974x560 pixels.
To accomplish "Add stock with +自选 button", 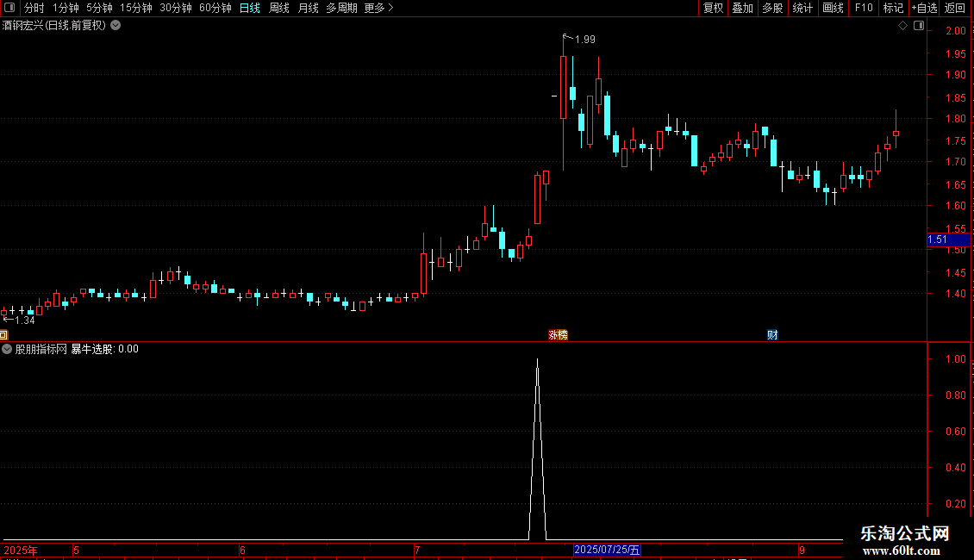I will tap(924, 8).
